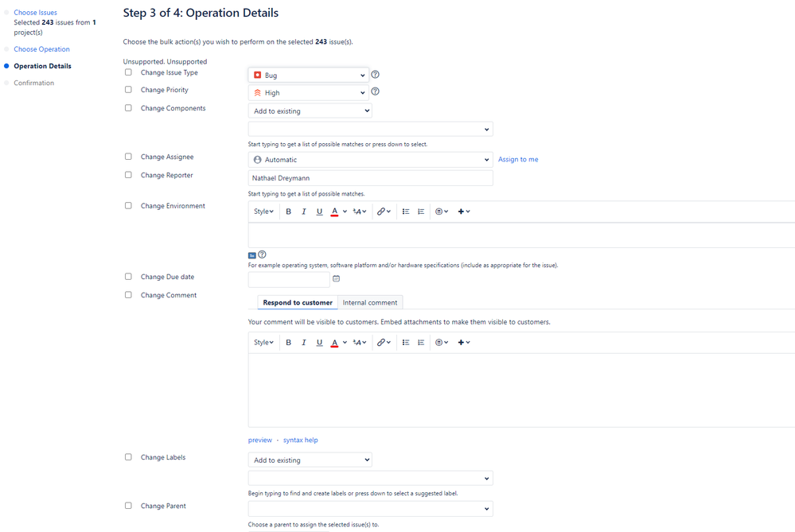Click Italic in the Environment editor toolbar

coord(304,212)
